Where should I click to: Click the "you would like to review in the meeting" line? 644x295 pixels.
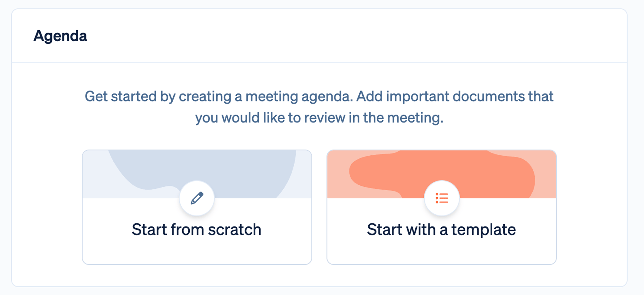point(319,118)
